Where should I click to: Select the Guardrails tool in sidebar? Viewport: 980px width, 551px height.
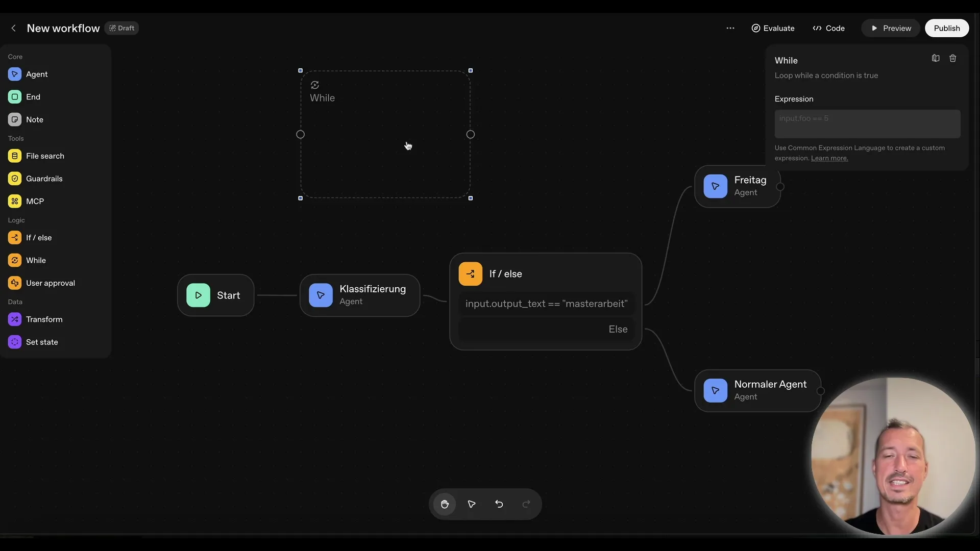tap(43, 179)
